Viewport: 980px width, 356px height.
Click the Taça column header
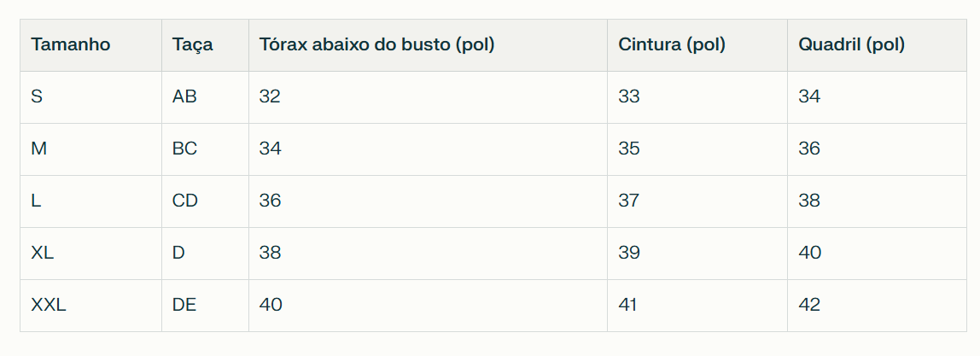(x=193, y=45)
